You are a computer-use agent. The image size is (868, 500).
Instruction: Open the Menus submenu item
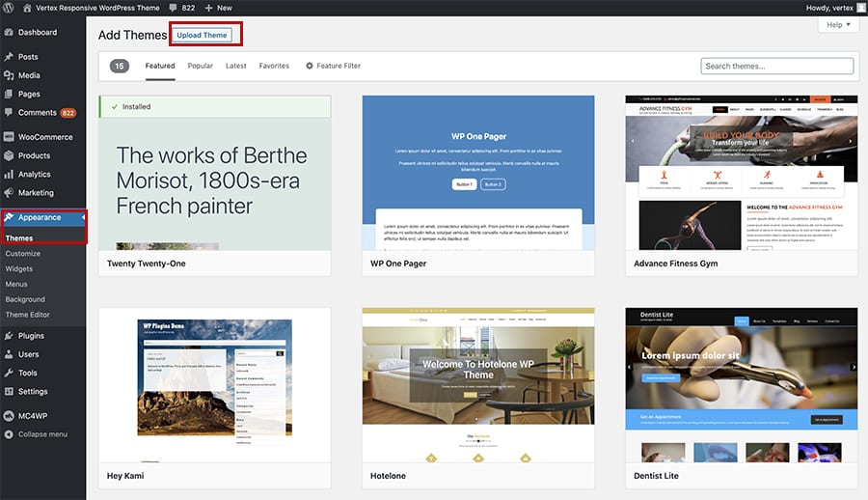pyautogui.click(x=16, y=284)
